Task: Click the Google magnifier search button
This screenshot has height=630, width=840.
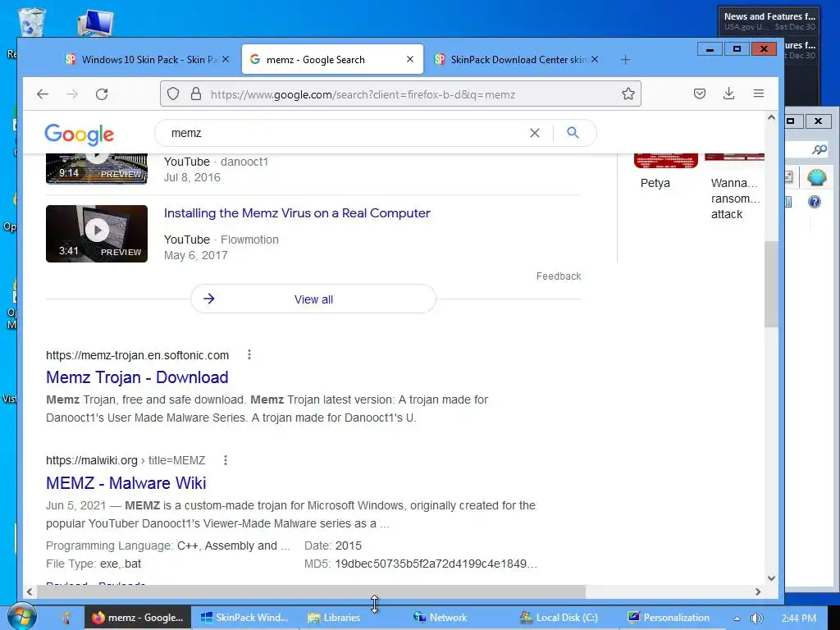Action: [573, 132]
